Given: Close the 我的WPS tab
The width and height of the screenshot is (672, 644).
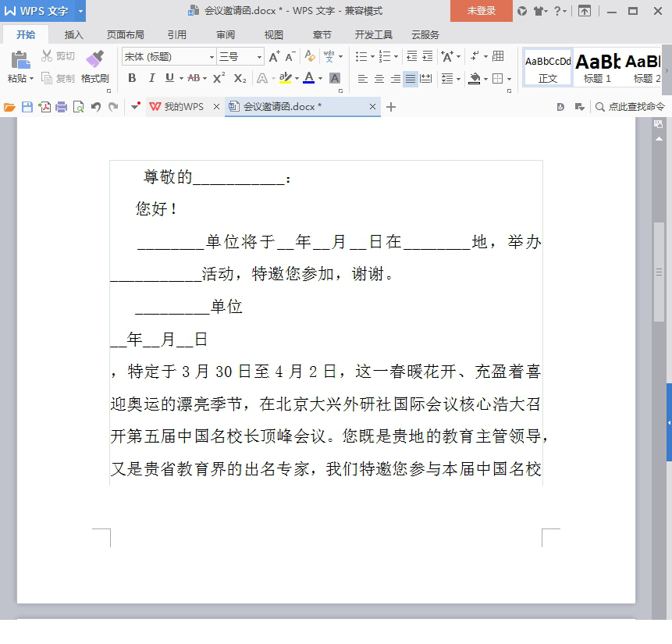Looking at the screenshot, I should [x=216, y=107].
